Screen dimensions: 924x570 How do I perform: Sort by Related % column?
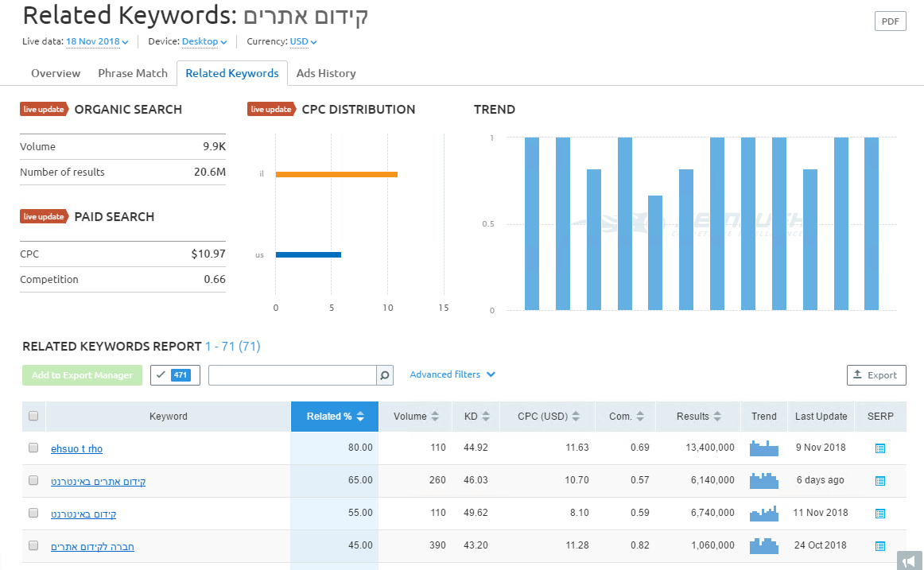pos(335,417)
